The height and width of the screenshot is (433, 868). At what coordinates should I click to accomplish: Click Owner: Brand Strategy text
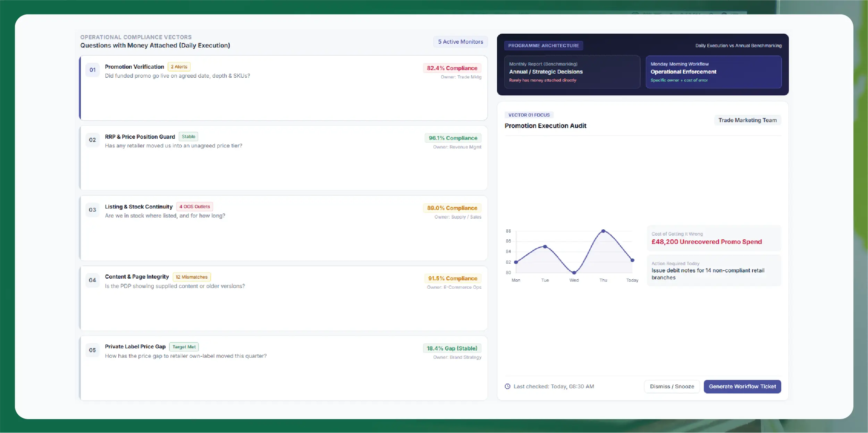[457, 357]
